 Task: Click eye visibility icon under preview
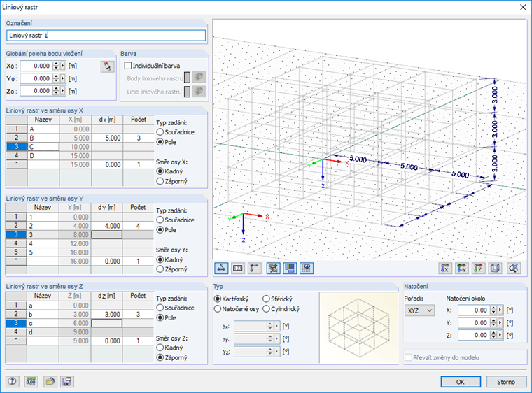pyautogui.click(x=307, y=269)
